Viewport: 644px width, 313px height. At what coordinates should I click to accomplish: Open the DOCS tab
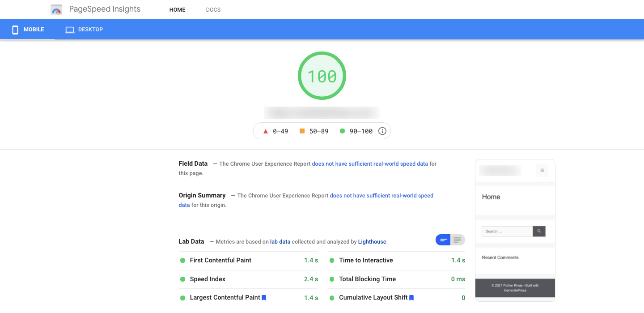pos(213,10)
